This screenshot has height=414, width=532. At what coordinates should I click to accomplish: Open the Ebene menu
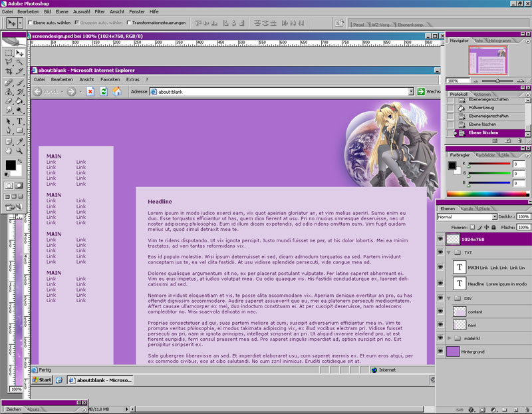point(62,11)
